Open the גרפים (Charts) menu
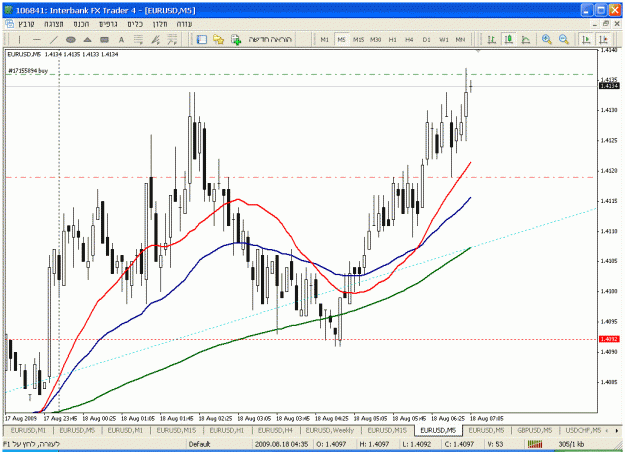Viewport: 625px width, 452px height. point(108,24)
